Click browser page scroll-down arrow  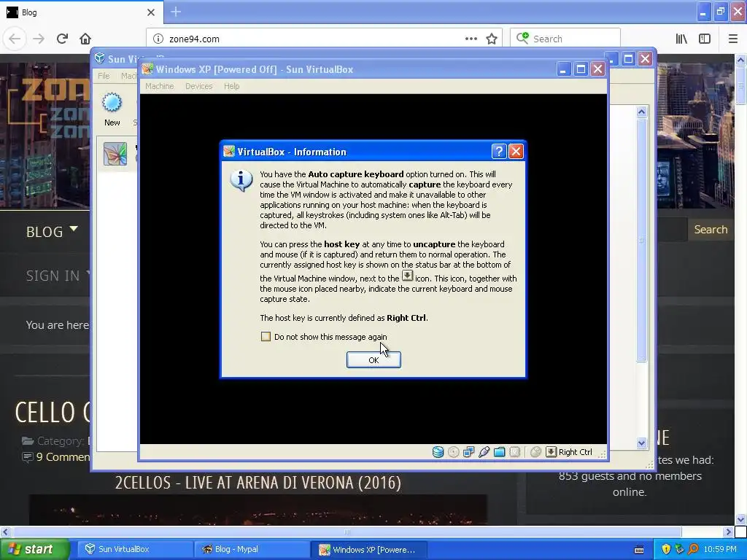coord(740,519)
